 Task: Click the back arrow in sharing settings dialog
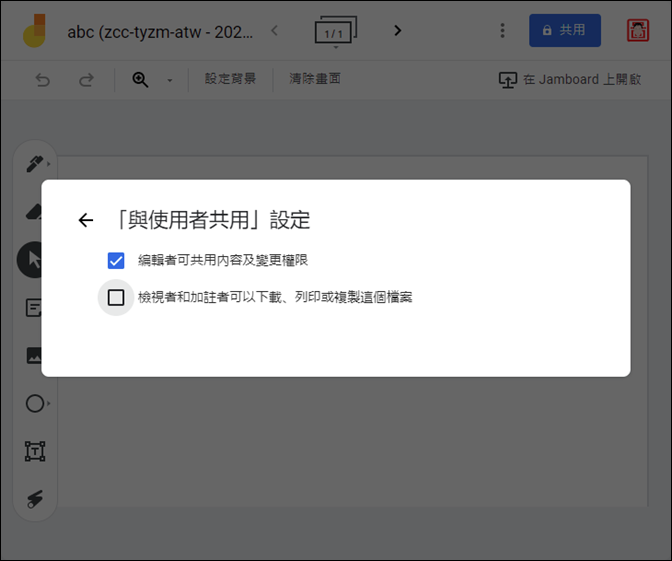tap(86, 220)
